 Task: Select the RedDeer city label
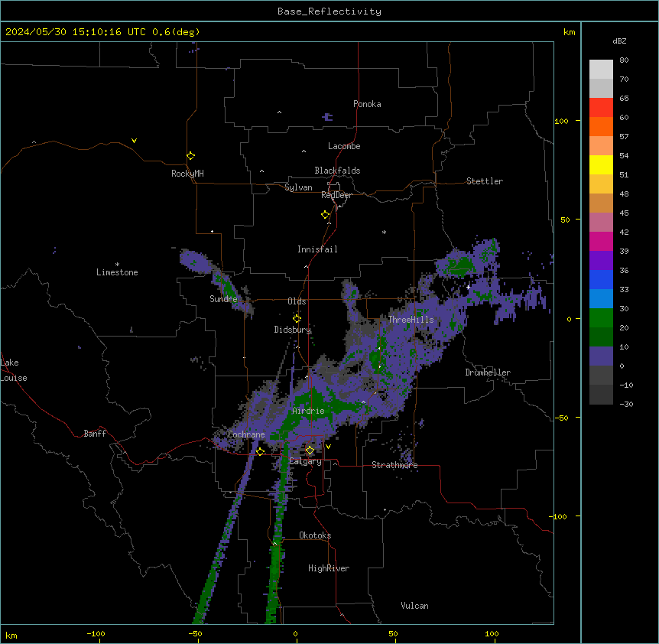pyautogui.click(x=336, y=195)
